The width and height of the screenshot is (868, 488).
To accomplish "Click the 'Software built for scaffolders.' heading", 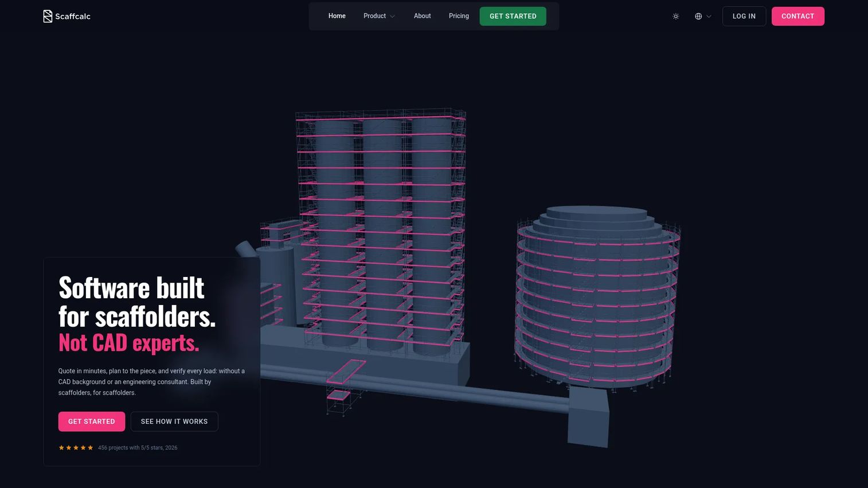I will [137, 302].
